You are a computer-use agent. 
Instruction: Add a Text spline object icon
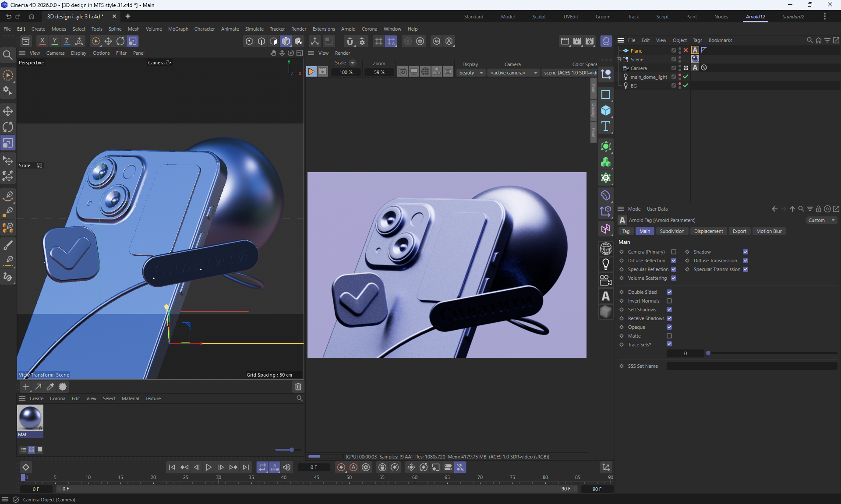click(606, 127)
